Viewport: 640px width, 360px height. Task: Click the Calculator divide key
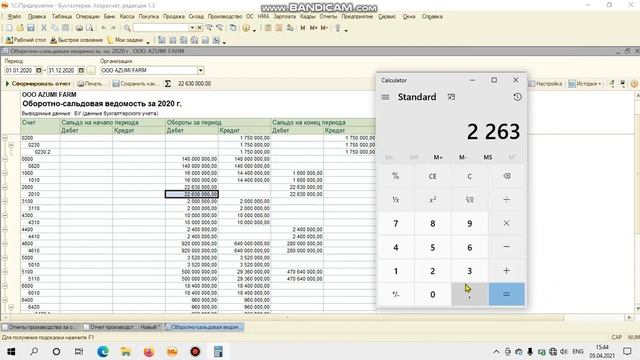[x=506, y=200]
